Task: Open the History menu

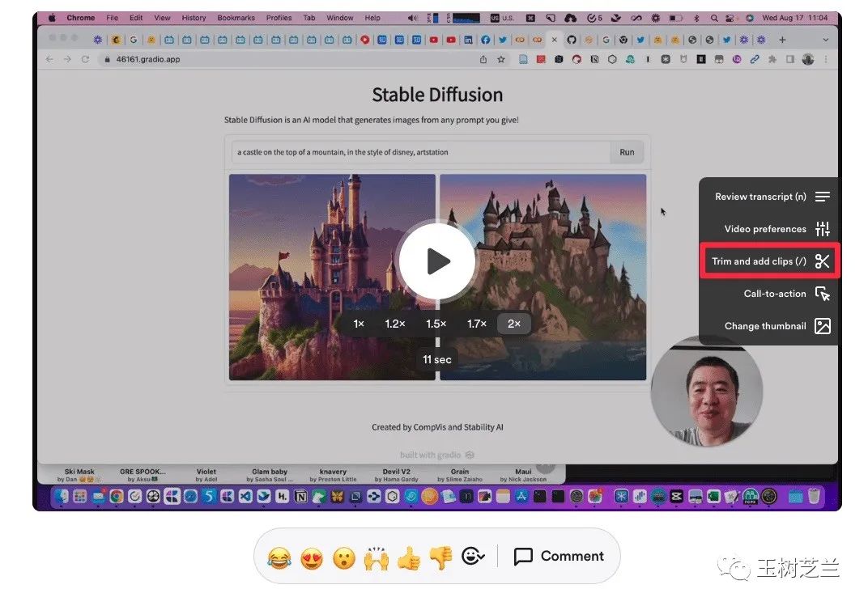Action: (194, 18)
